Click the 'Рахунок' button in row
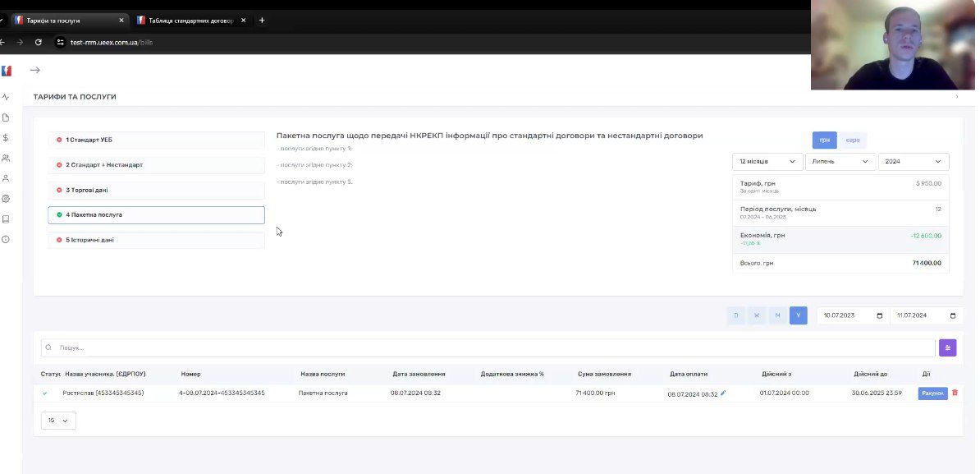 coord(932,393)
